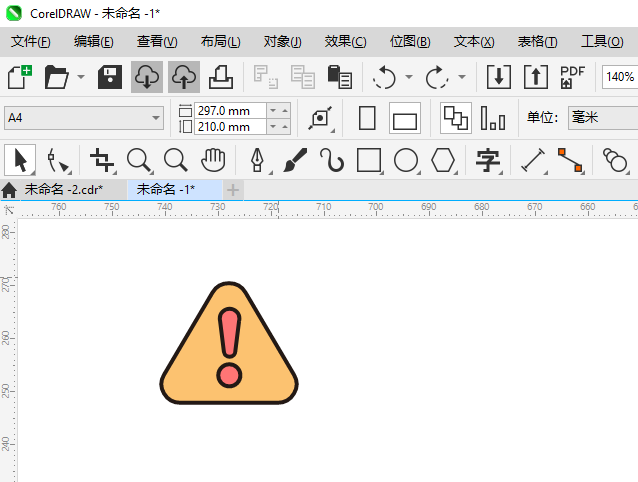Screen dimensions: 638x482
Task: Toggle the overlapping pages icon
Action: 456,118
